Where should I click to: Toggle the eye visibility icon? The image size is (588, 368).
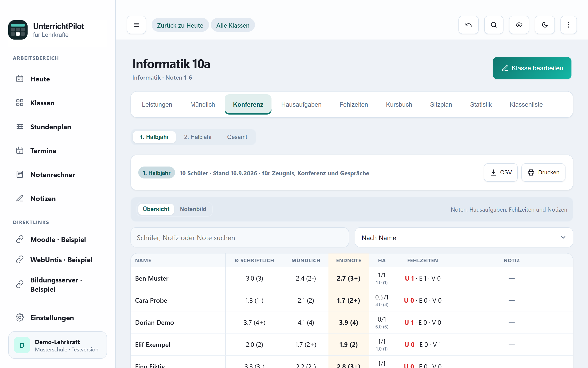click(x=519, y=25)
